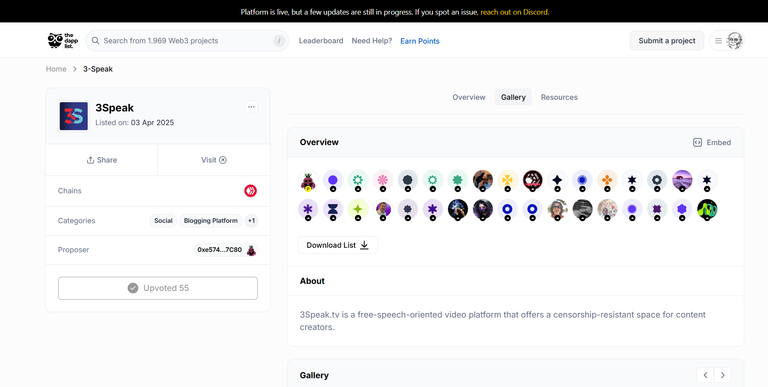
Task: Open Earn Points in the header
Action: pyautogui.click(x=420, y=41)
